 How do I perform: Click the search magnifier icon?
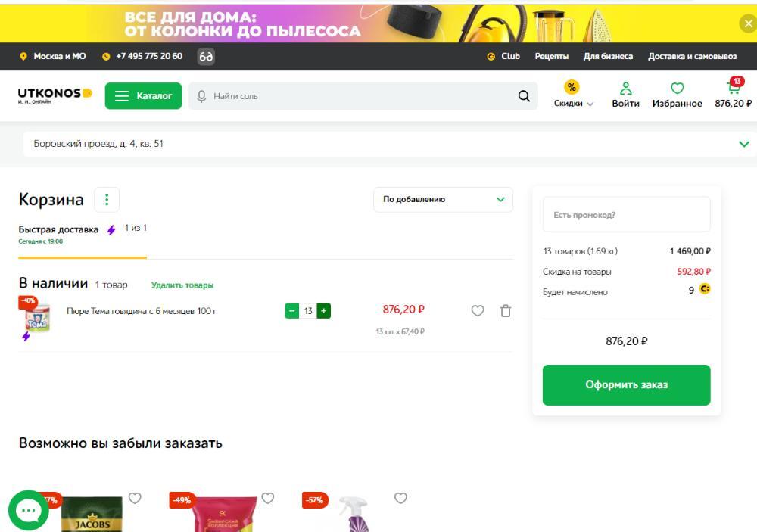tap(524, 96)
